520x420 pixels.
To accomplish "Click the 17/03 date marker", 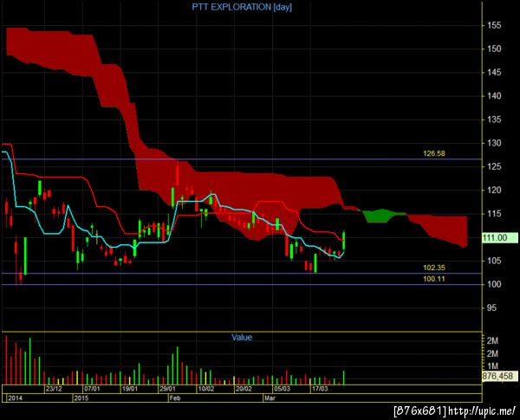I will [x=320, y=389].
